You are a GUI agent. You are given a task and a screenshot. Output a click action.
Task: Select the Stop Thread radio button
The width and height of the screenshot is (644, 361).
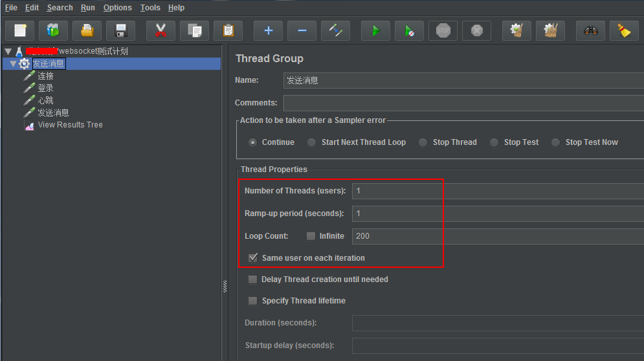coord(423,142)
